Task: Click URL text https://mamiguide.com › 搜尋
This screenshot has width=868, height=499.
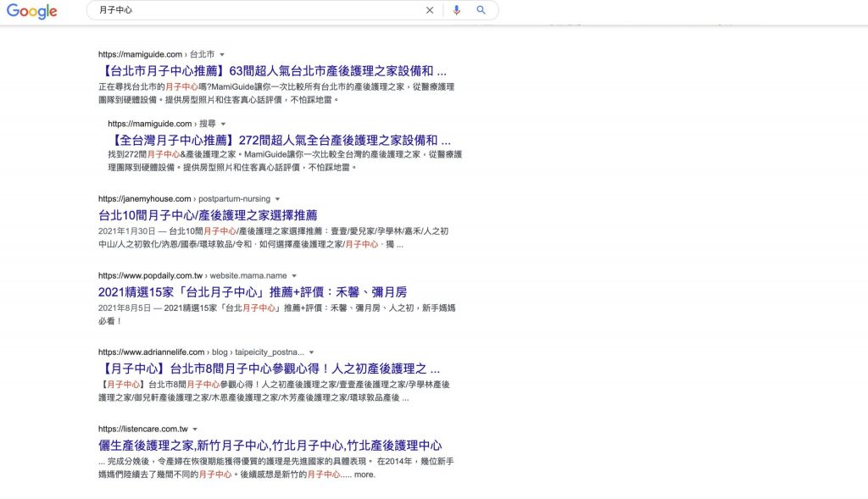Action: point(162,124)
